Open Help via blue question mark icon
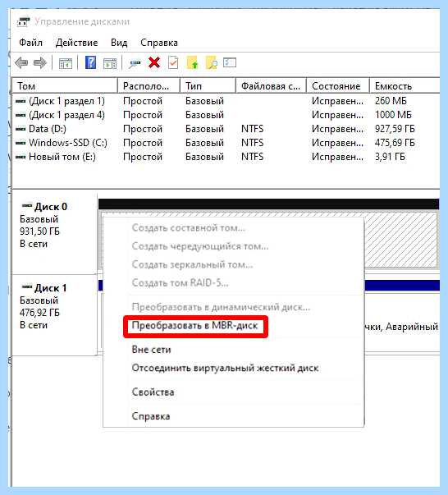 pos(90,62)
